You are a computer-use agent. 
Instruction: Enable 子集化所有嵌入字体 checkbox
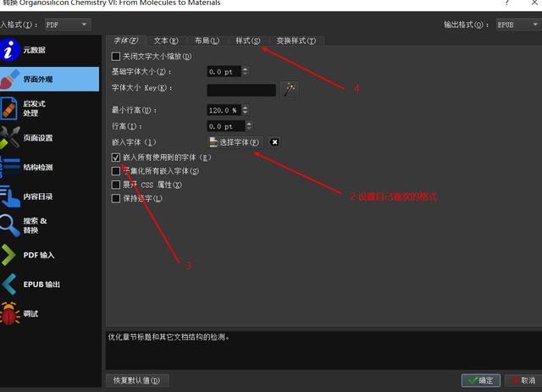(x=116, y=171)
